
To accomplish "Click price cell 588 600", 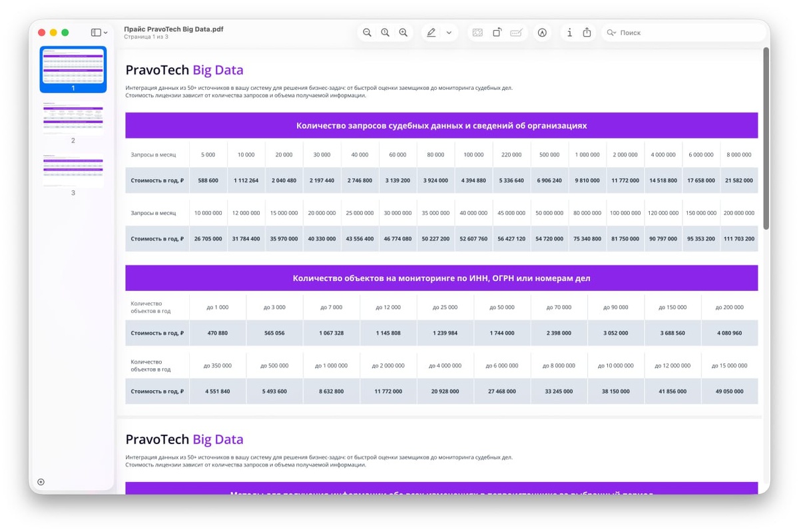I will pyautogui.click(x=208, y=180).
